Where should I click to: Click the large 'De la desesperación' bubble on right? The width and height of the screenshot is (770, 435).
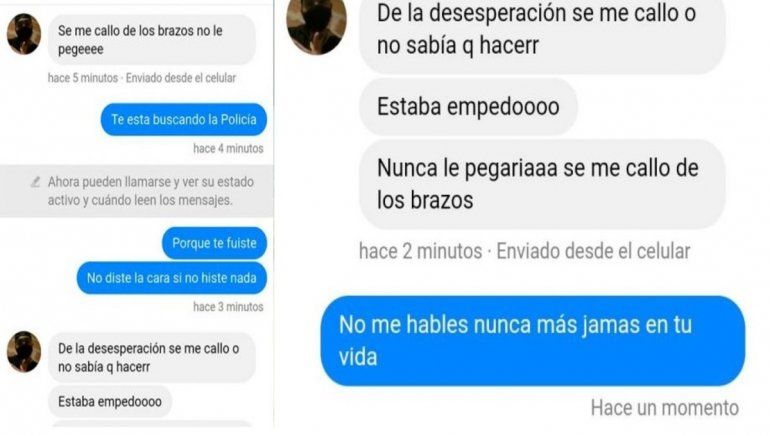(x=543, y=32)
